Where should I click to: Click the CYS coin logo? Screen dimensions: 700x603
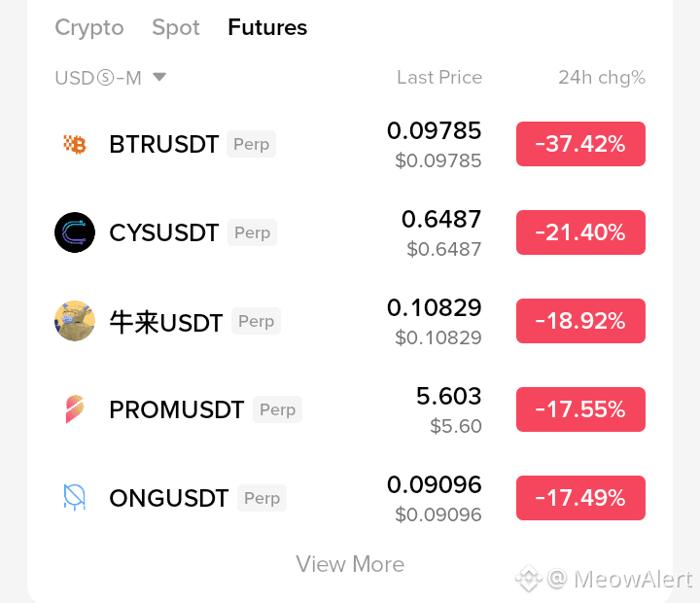75,232
